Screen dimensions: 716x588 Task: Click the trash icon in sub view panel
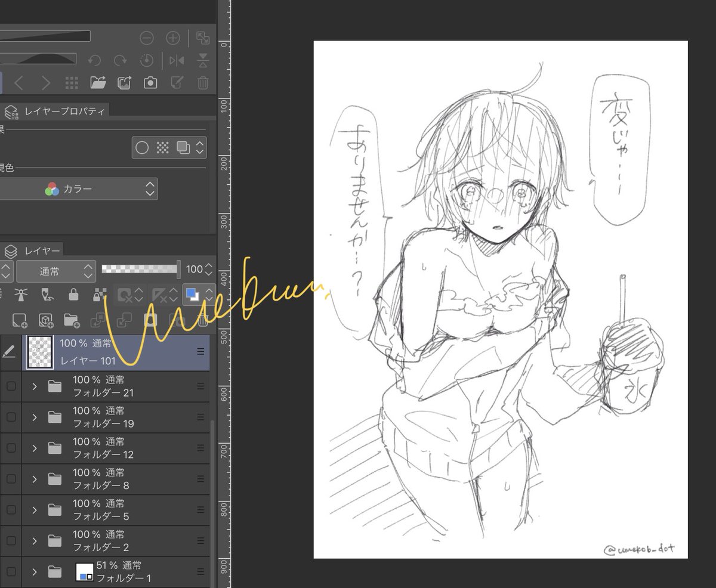pos(203,83)
